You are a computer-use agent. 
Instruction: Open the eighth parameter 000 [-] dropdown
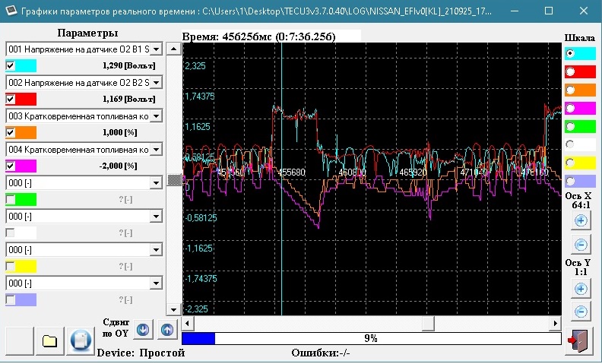[x=156, y=283]
